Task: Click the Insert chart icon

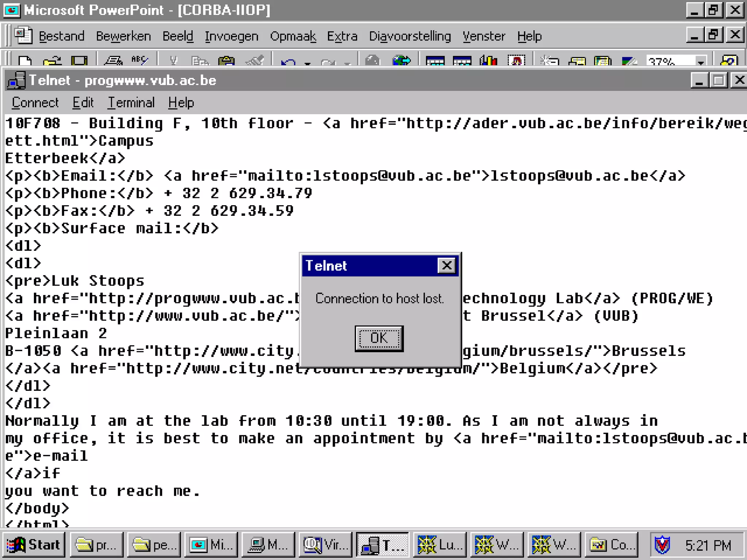Action: click(x=488, y=61)
